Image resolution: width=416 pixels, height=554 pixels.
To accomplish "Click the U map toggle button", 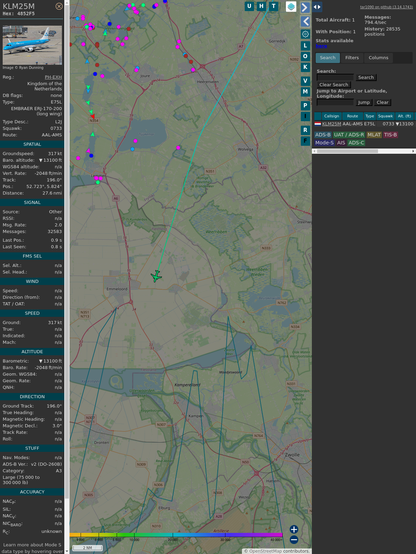I will coord(249,6).
